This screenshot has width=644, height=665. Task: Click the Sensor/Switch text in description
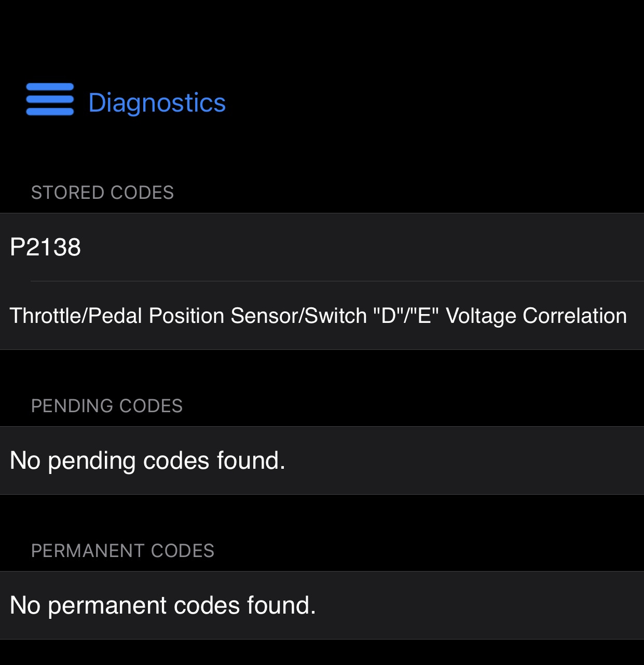[x=298, y=316]
